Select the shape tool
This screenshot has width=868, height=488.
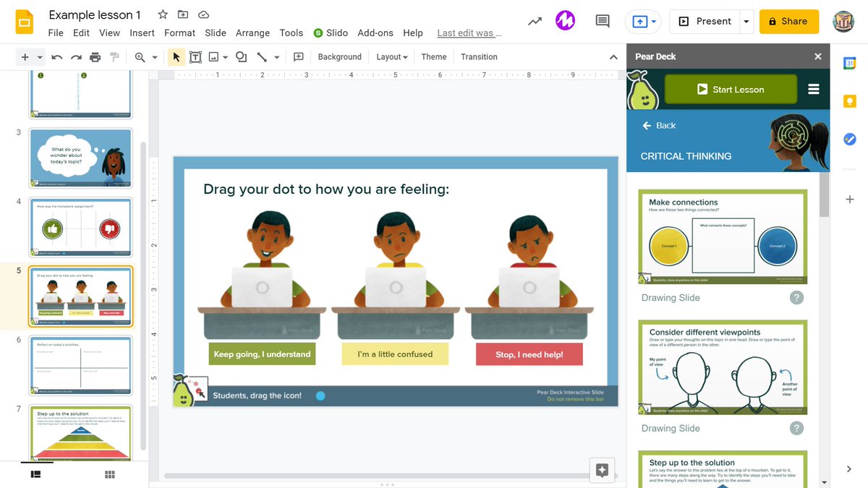click(242, 57)
